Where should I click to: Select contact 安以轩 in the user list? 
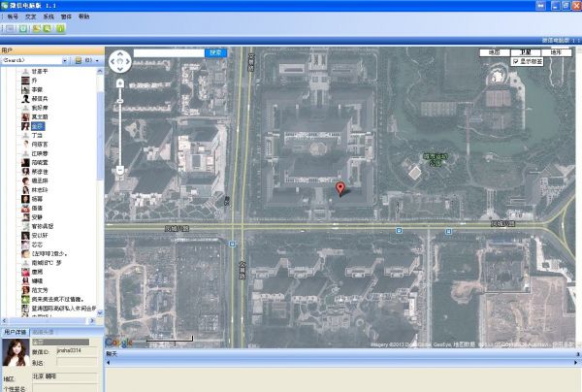pyautogui.click(x=40, y=236)
